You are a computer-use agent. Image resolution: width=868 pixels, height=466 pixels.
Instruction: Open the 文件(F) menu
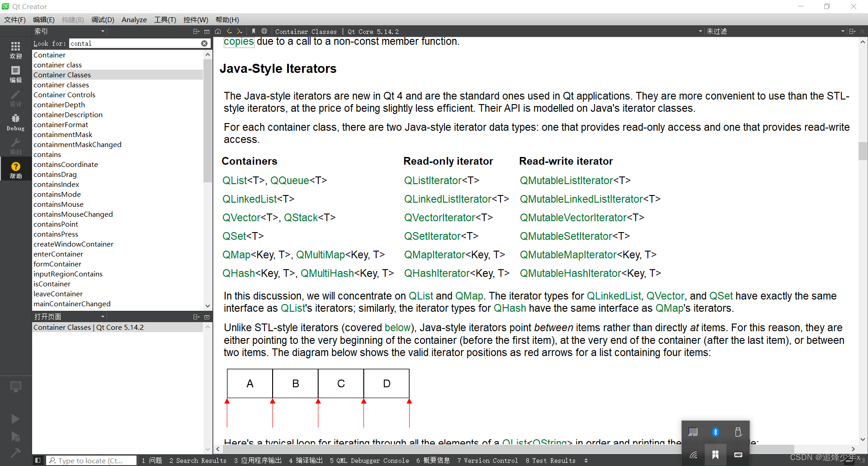tap(15, 19)
